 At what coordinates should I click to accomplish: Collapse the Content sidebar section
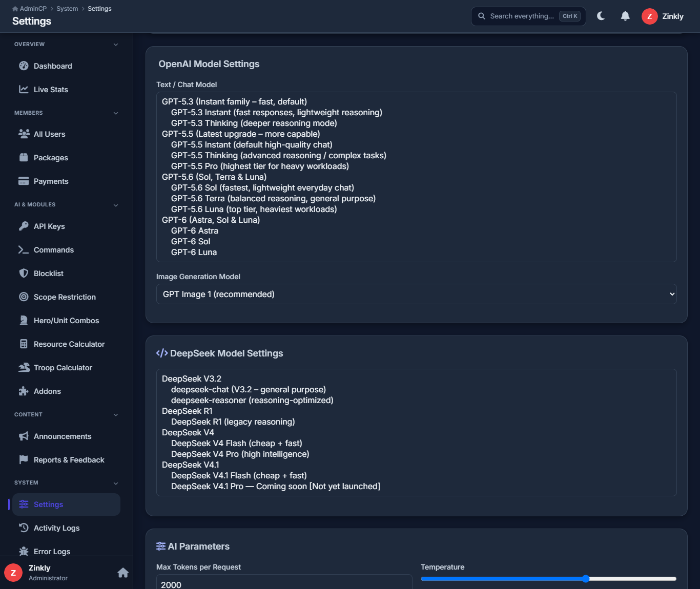pos(116,415)
